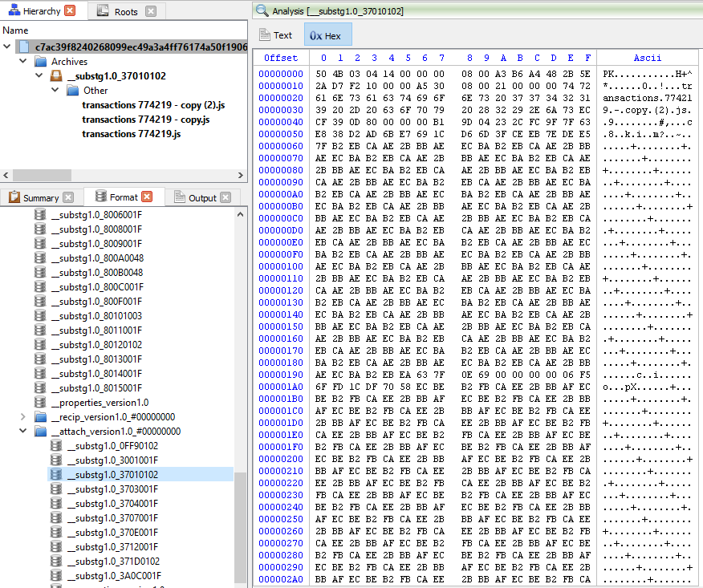Click the stream icon for __substg1.0_0FF90102
Image resolution: width=703 pixels, height=588 pixels.
56,445
